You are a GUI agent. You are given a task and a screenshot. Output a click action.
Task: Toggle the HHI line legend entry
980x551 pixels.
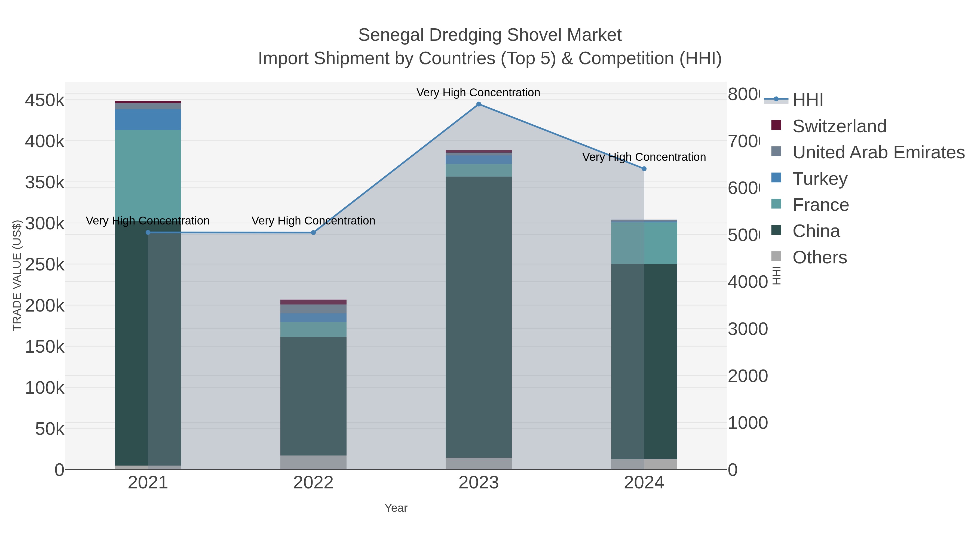pyautogui.click(x=794, y=100)
